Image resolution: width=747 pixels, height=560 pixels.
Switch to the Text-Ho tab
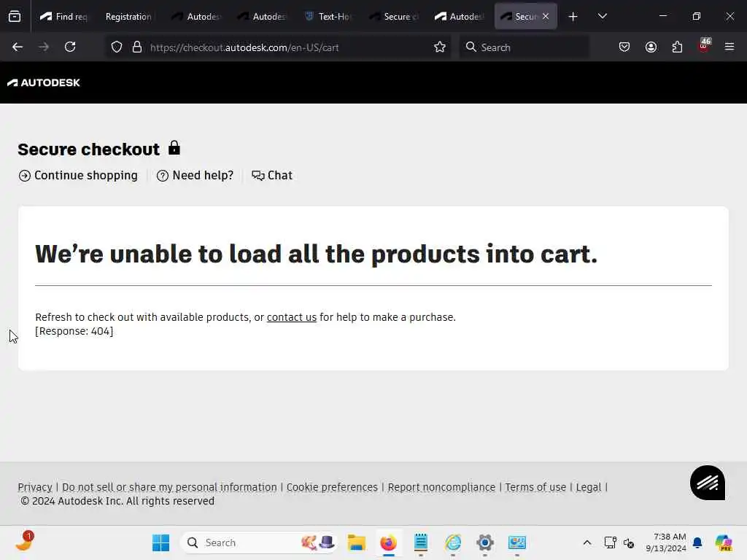point(329,17)
